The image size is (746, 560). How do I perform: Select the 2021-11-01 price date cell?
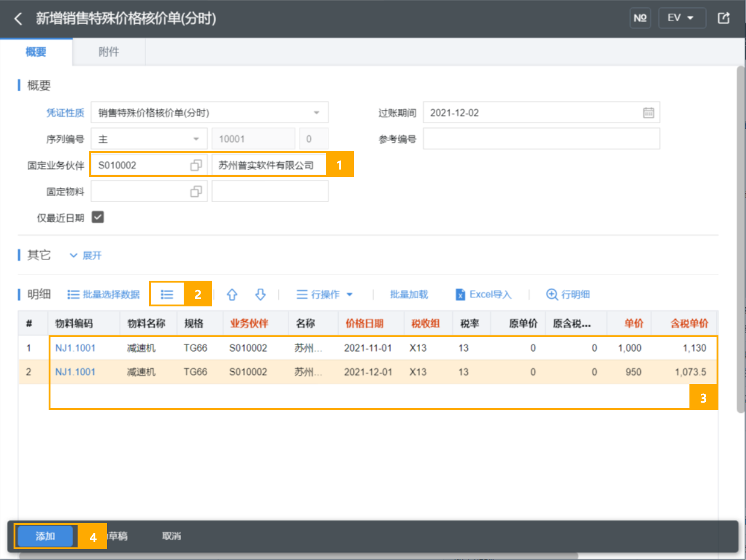pyautogui.click(x=368, y=348)
